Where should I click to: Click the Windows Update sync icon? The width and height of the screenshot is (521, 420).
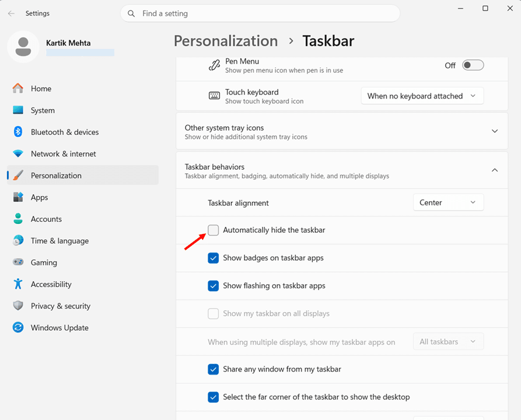pyautogui.click(x=18, y=328)
